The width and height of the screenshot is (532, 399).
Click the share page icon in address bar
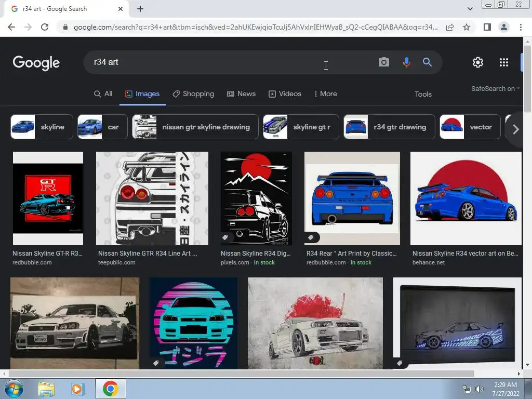(x=450, y=27)
